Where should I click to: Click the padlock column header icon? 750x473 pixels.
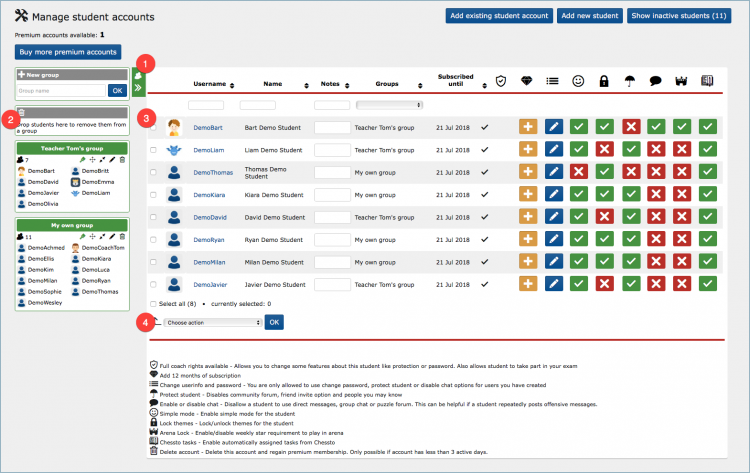coord(604,81)
